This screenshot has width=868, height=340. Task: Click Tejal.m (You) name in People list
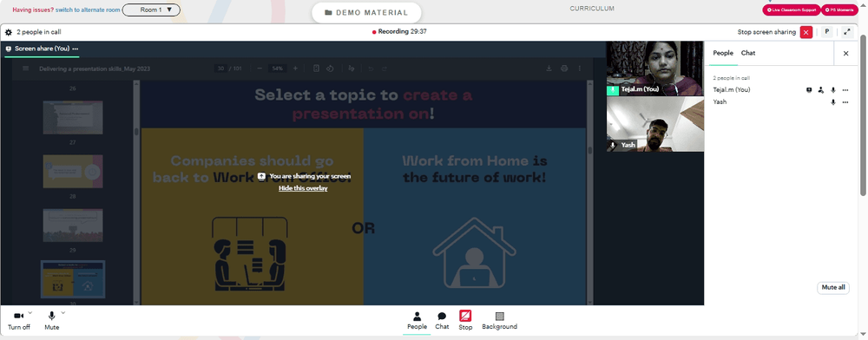(x=731, y=89)
